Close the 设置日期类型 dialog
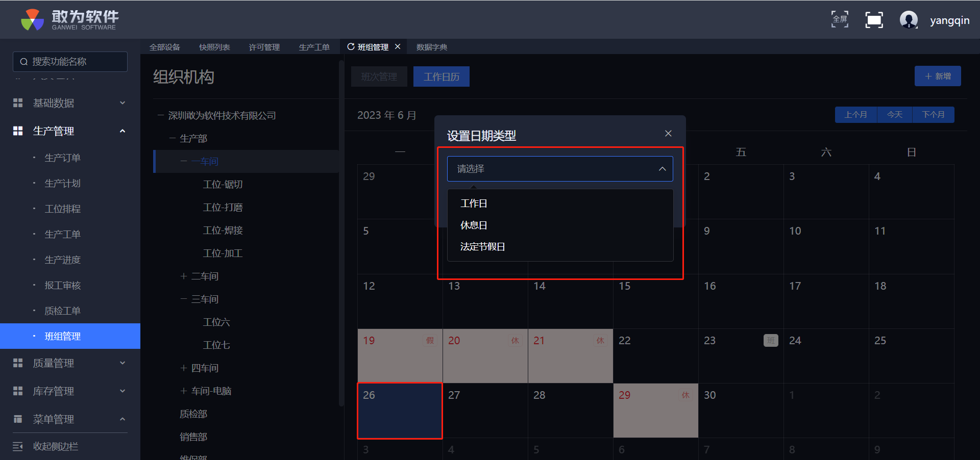The height and width of the screenshot is (460, 980). pos(668,134)
